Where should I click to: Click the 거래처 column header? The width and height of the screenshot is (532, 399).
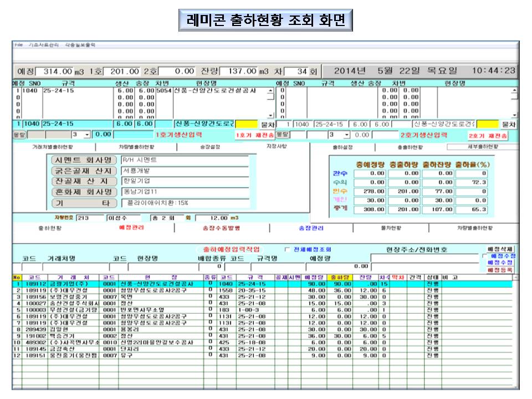[x=73, y=277]
